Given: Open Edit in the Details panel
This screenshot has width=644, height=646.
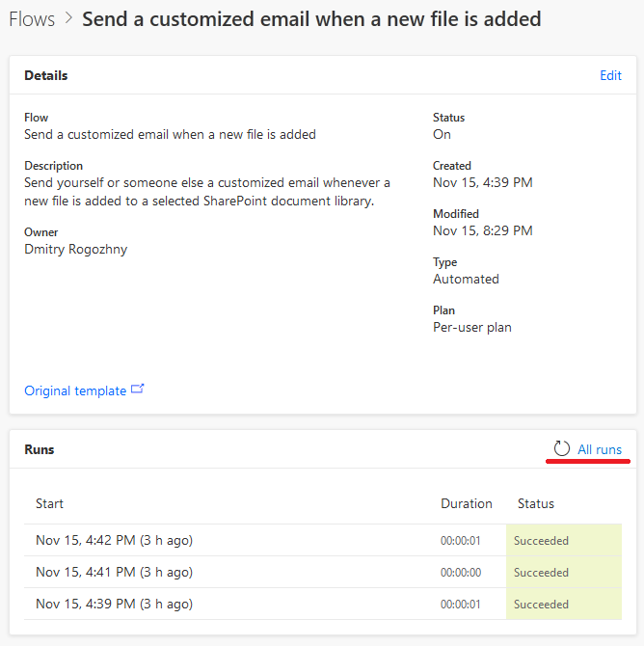Looking at the screenshot, I should pos(610,75).
